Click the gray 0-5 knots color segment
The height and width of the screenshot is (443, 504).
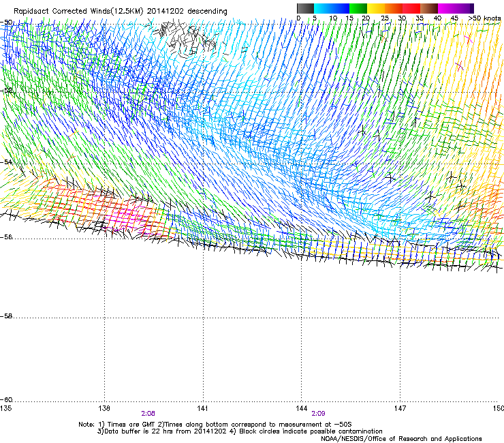(305, 8)
